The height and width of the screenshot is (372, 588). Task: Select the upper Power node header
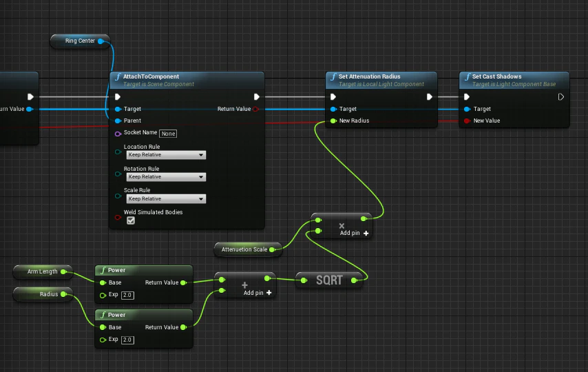pos(144,270)
